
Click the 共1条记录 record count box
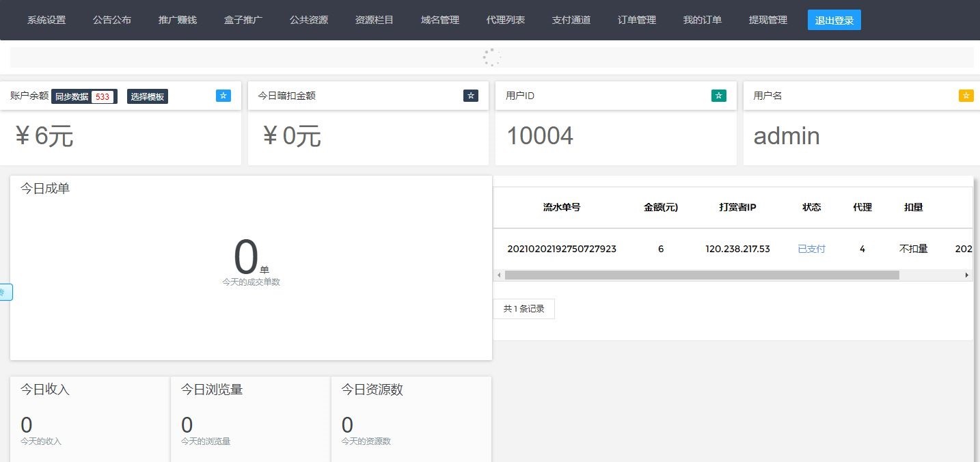(x=523, y=308)
